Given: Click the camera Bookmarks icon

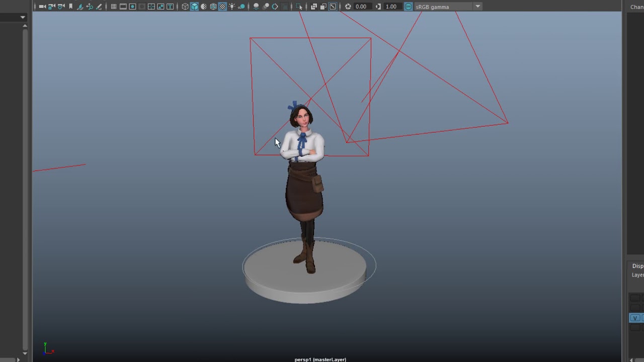Looking at the screenshot, I should [71, 7].
